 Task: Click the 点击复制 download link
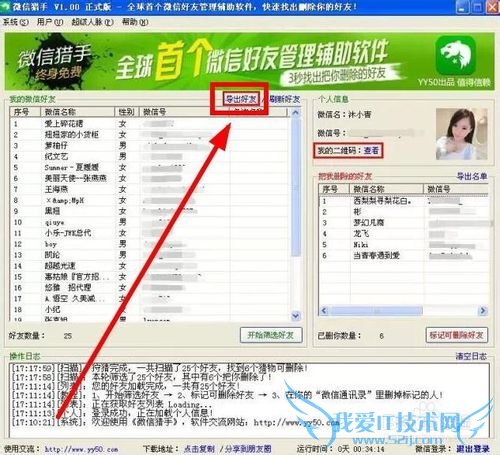[199, 449]
